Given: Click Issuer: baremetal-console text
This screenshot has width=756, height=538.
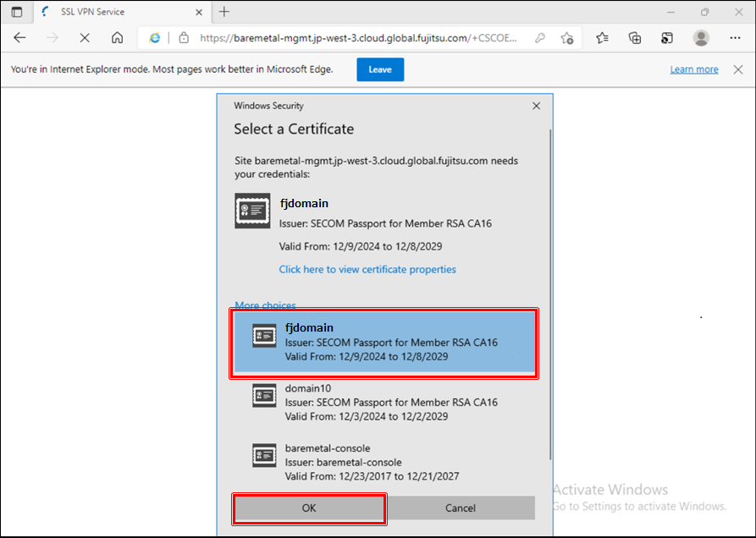Looking at the screenshot, I should (x=343, y=463).
